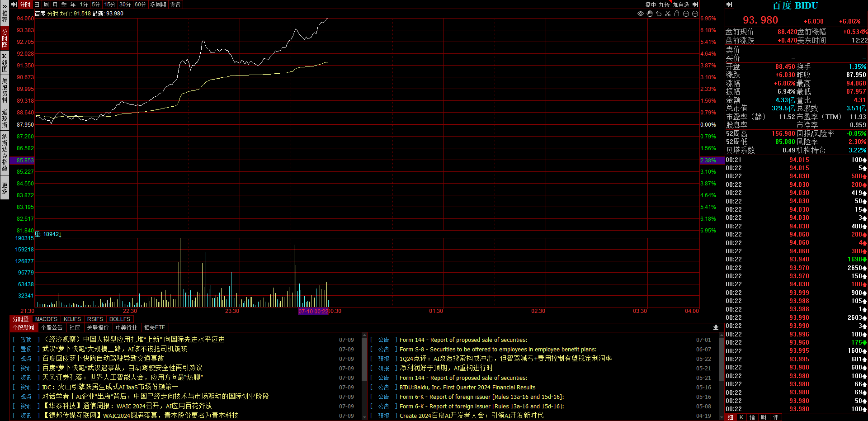This screenshot has width=868, height=421.
Task: Open the 社区 community tab
Action: click(x=75, y=327)
